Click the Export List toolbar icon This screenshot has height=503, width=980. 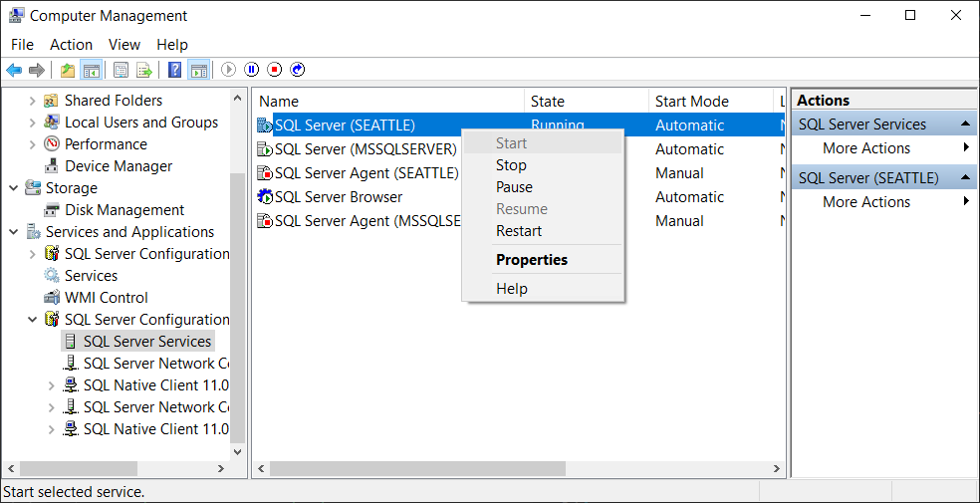(x=145, y=70)
